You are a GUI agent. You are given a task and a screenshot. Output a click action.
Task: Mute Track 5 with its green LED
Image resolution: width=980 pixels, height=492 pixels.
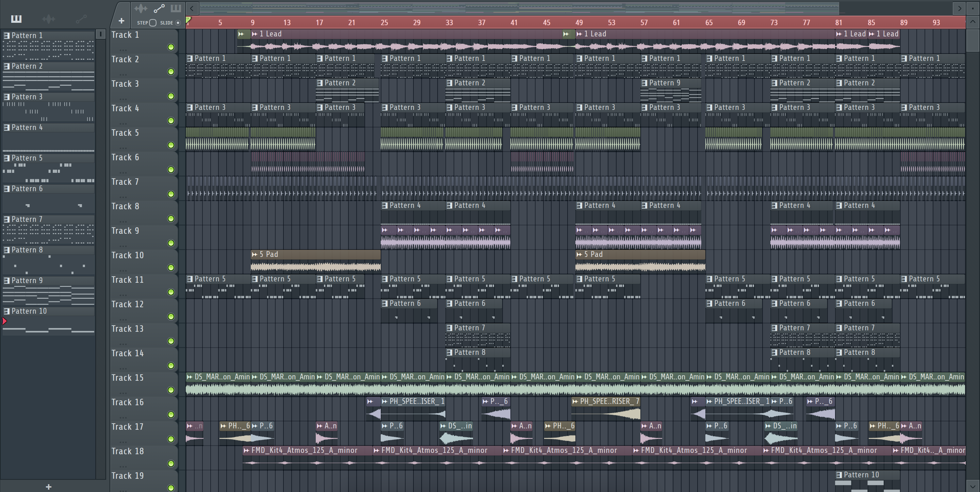(x=171, y=145)
